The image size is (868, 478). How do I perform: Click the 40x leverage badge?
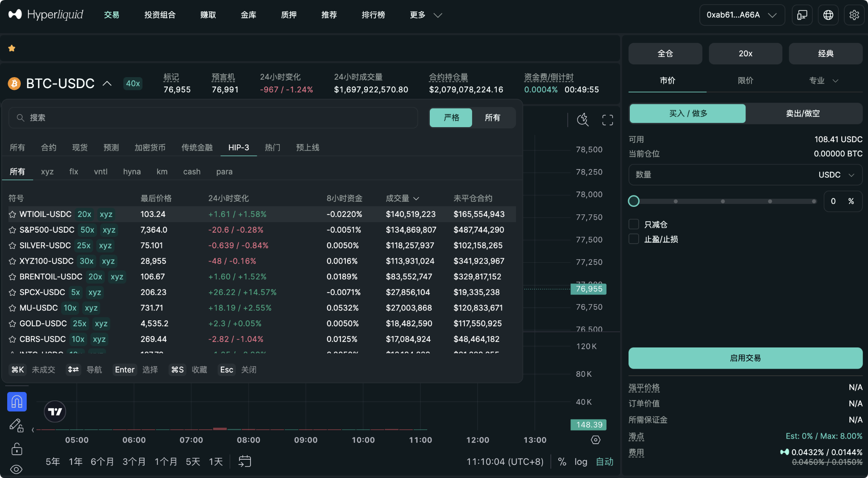point(133,83)
